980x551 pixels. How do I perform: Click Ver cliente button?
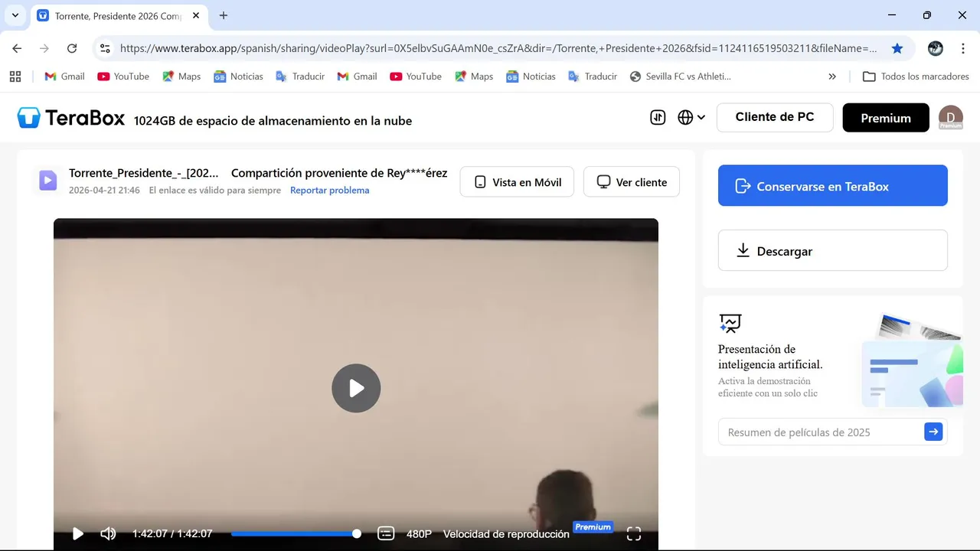632,182
